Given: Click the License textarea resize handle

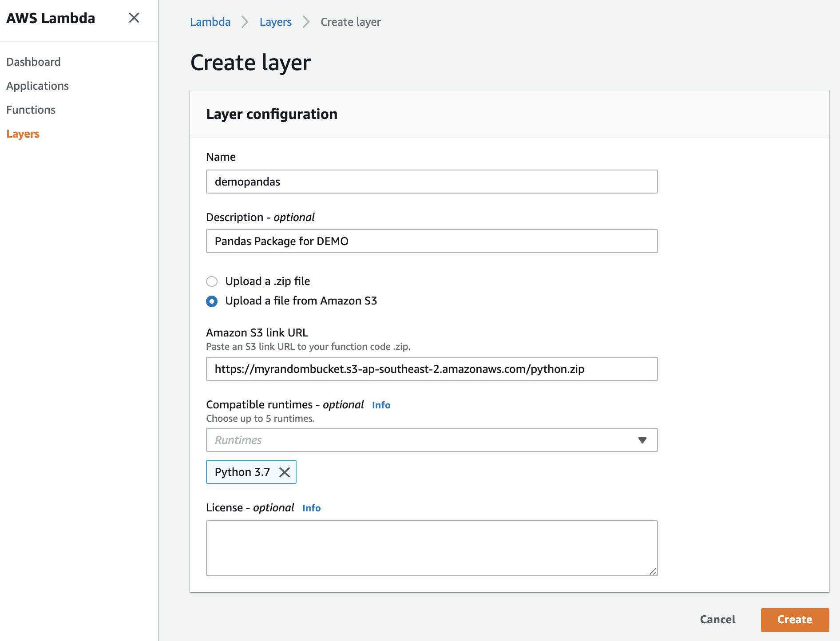Looking at the screenshot, I should [x=653, y=571].
